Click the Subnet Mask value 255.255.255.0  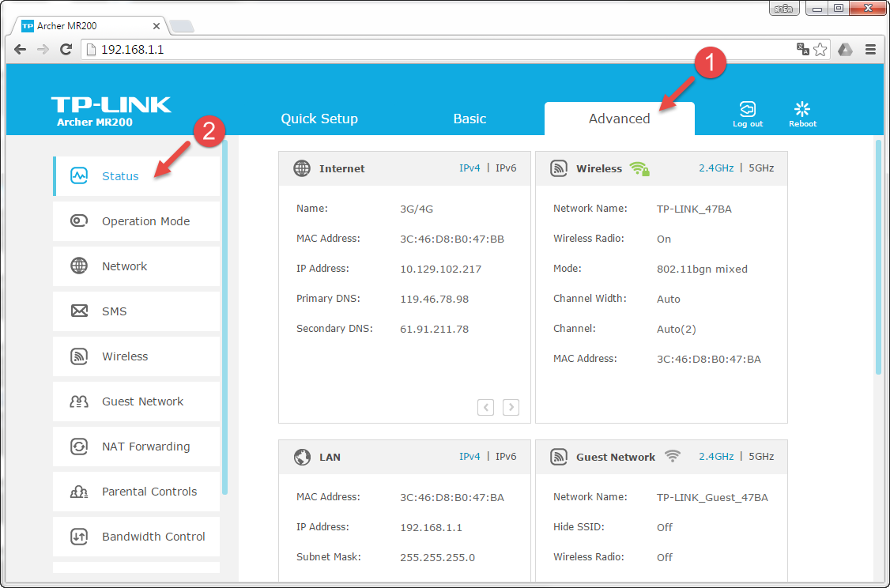point(437,557)
